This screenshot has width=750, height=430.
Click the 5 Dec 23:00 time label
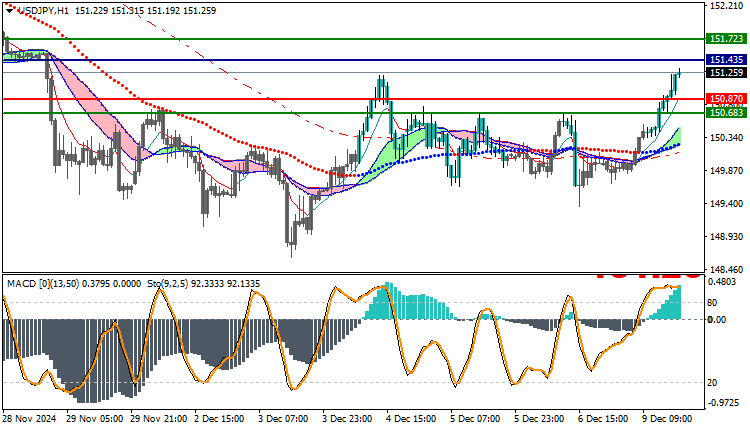point(540,419)
